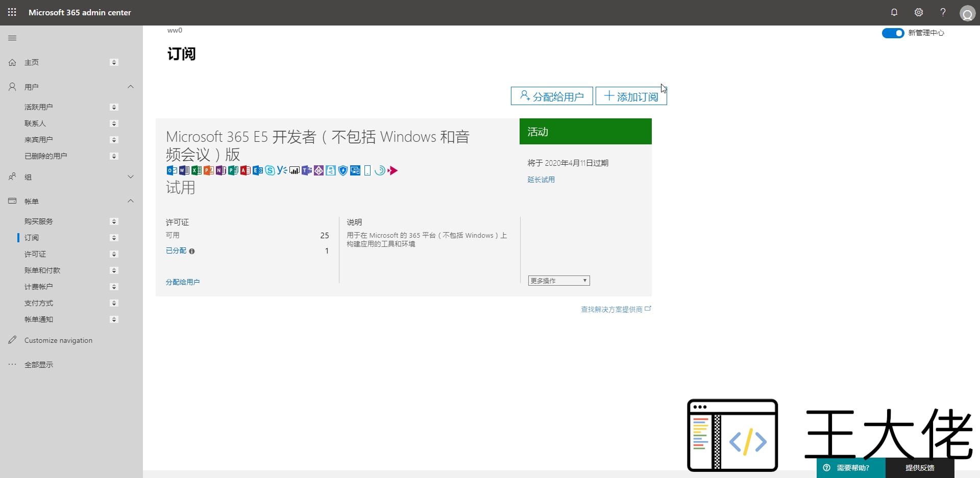The height and width of the screenshot is (478, 980).
Task: Open the account profile avatar
Action: [x=967, y=13]
